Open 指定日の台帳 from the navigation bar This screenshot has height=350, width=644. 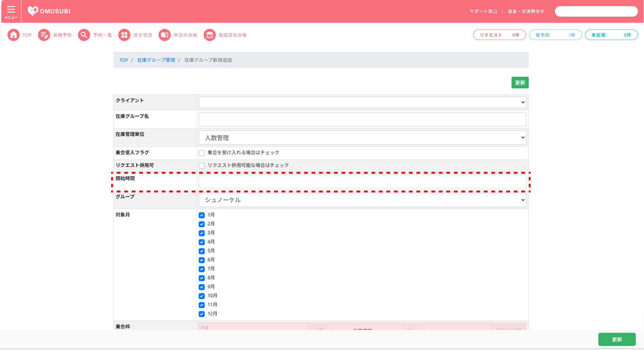click(x=233, y=35)
